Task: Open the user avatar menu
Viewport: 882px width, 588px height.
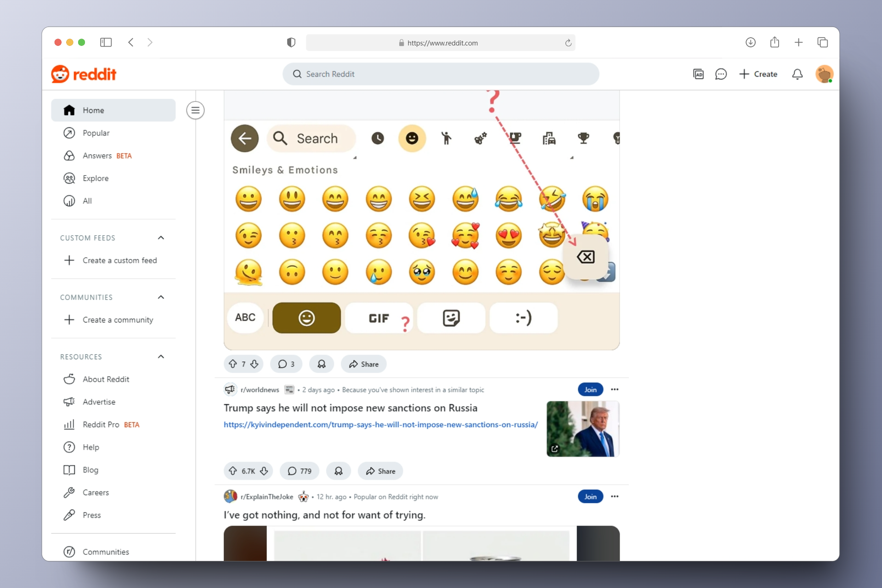Action: [x=824, y=74]
